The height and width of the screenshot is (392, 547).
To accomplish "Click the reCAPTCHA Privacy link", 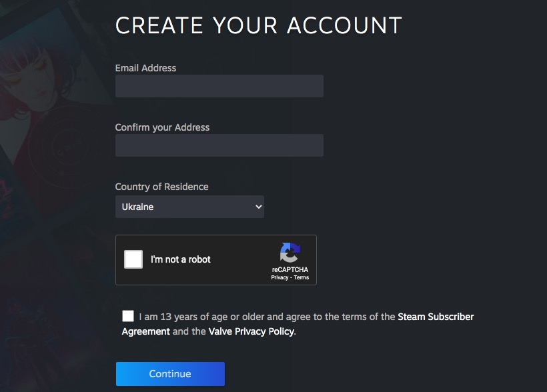I will click(281, 277).
